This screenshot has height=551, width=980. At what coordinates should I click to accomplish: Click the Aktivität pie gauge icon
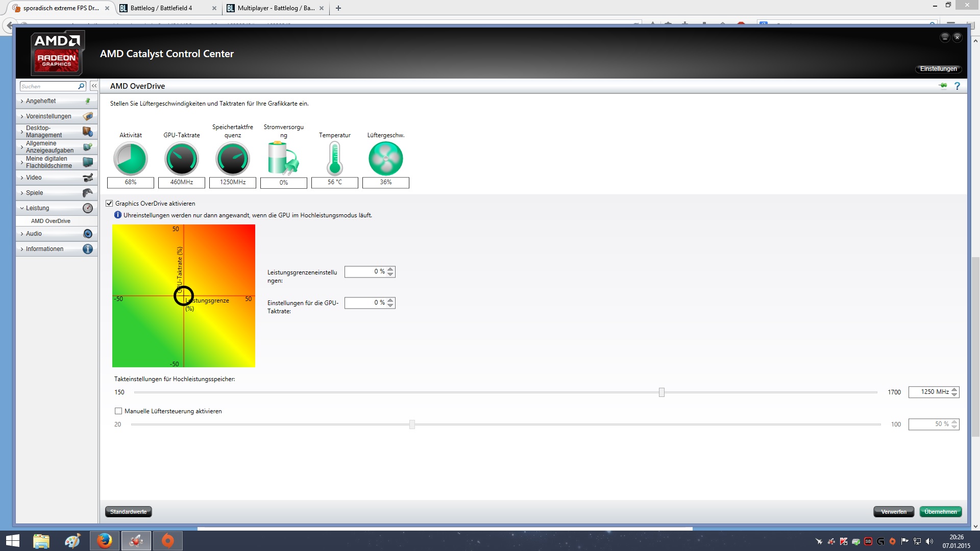coord(130,158)
